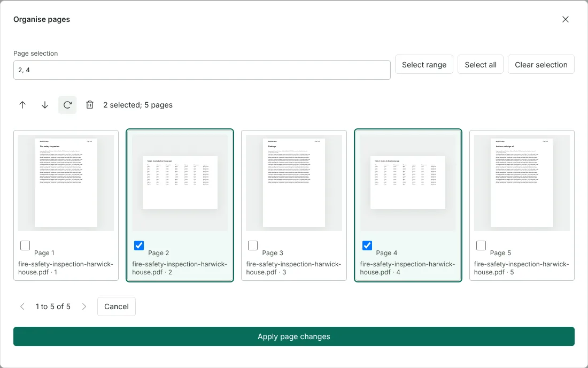The width and height of the screenshot is (588, 368).
Task: Cancel the page organisation
Action: (x=116, y=306)
